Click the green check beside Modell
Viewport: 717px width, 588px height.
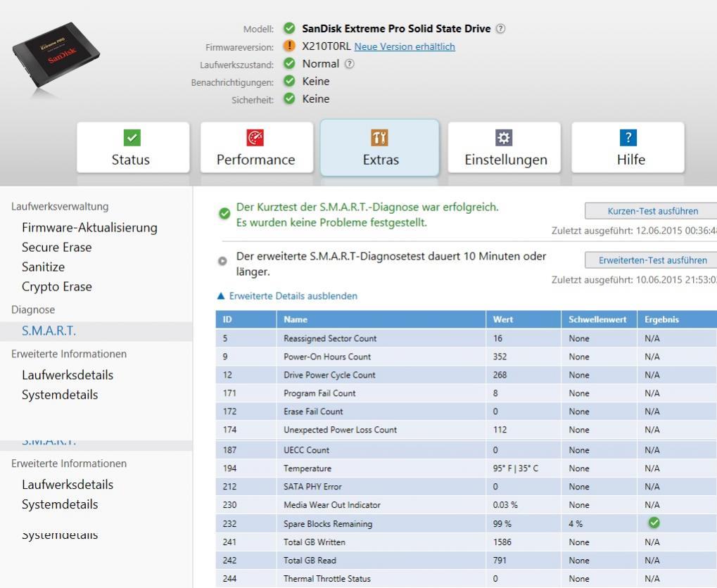(289, 28)
